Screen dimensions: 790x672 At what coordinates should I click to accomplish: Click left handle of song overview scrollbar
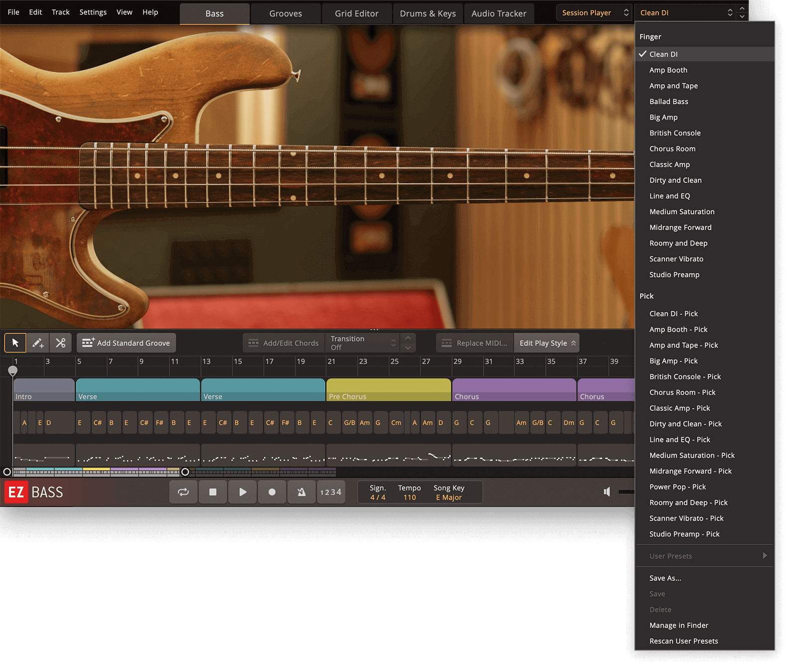[7, 472]
